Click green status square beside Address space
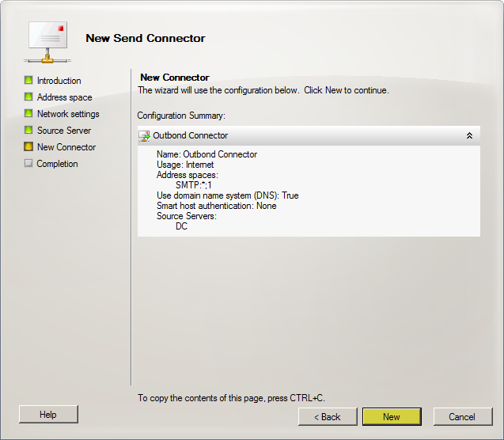Image resolution: width=504 pixels, height=440 pixels. point(28,97)
